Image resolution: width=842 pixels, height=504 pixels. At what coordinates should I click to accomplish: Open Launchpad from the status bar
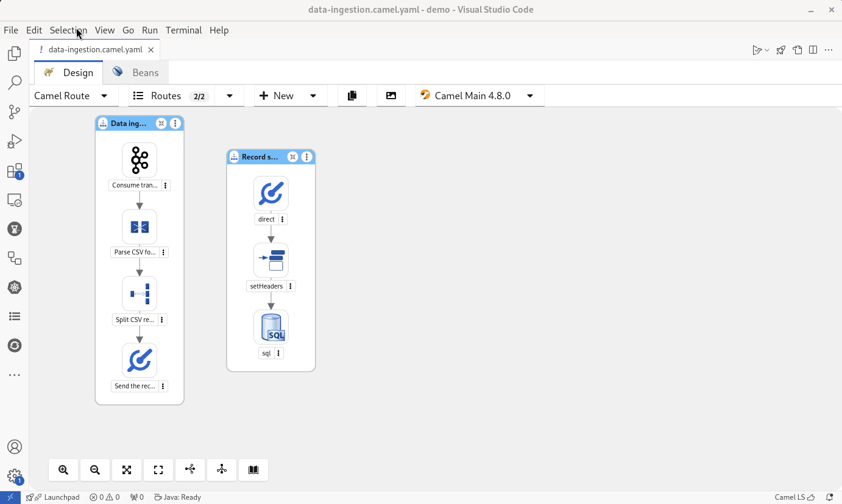(x=58, y=497)
